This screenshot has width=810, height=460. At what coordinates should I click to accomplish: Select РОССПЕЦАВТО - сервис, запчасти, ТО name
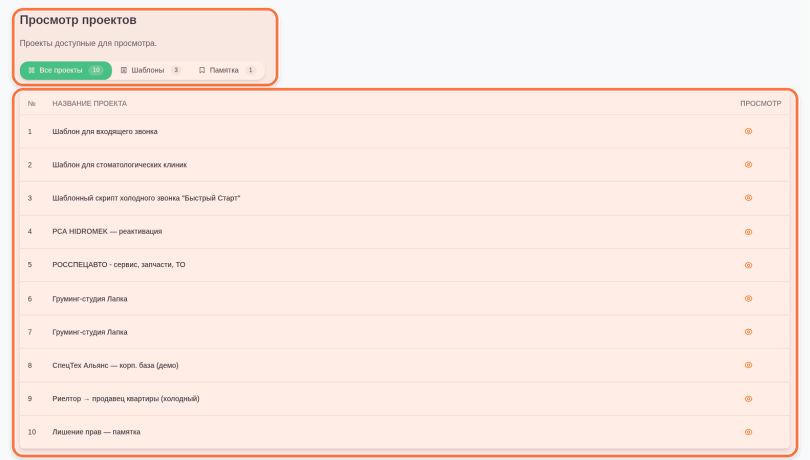119,265
